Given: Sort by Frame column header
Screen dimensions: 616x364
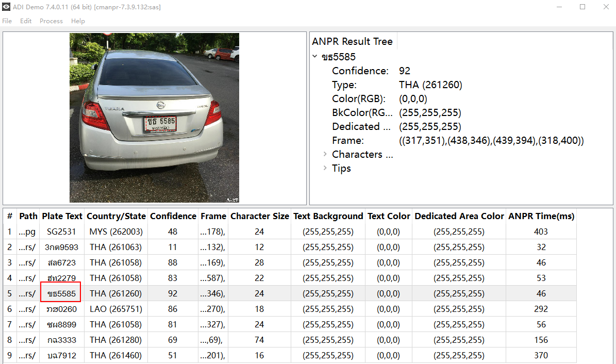Looking at the screenshot, I should pyautogui.click(x=213, y=216).
